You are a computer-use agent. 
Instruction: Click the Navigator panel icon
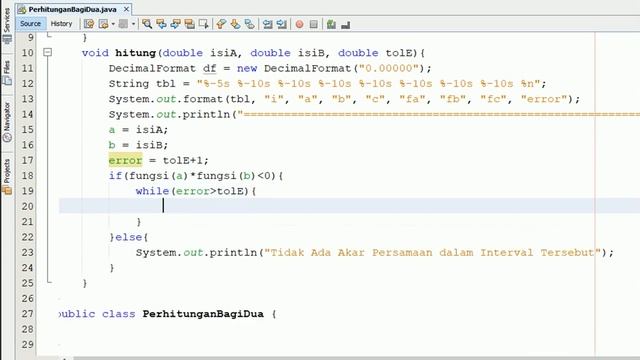pos(7,138)
